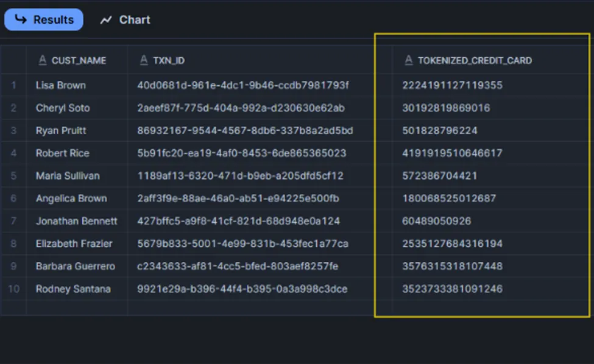The image size is (594, 364).
Task: Sort by CUST_NAME column header
Action: pos(79,60)
